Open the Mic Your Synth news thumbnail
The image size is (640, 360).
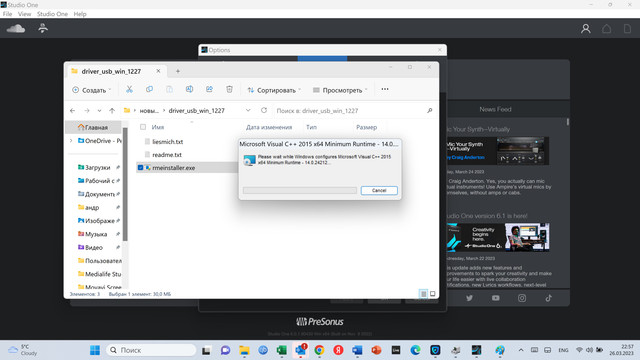498,151
